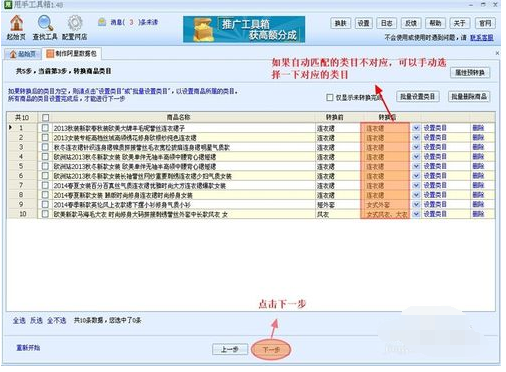Click the 关于 about button
506x372 pixels.
[459, 23]
